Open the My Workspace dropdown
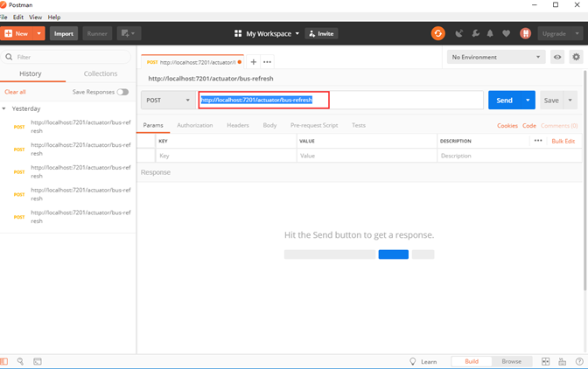This screenshot has height=369, width=588. (297, 33)
